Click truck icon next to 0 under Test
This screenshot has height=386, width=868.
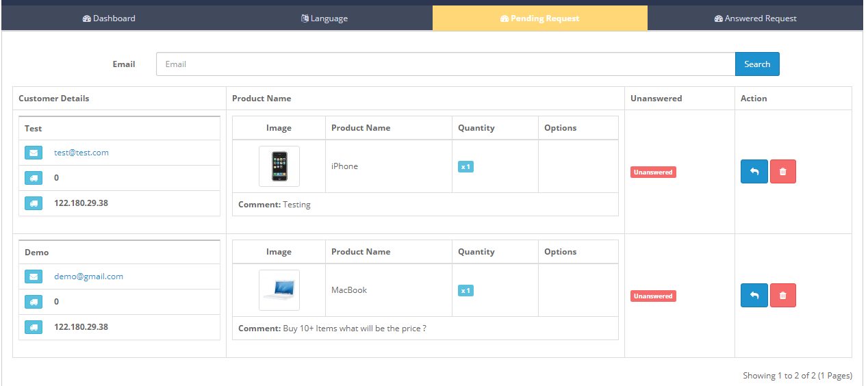pyautogui.click(x=34, y=178)
